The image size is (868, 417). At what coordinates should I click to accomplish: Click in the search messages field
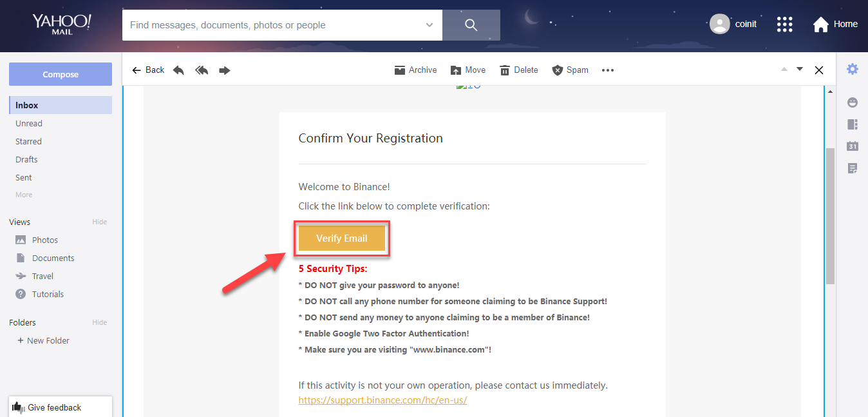click(x=274, y=25)
